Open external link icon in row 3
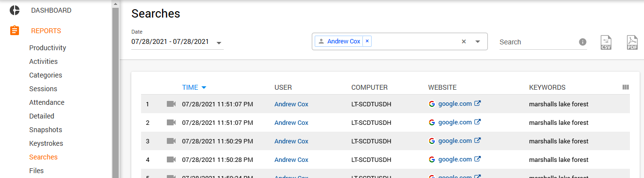Image resolution: width=644 pixels, height=178 pixels. [478, 140]
